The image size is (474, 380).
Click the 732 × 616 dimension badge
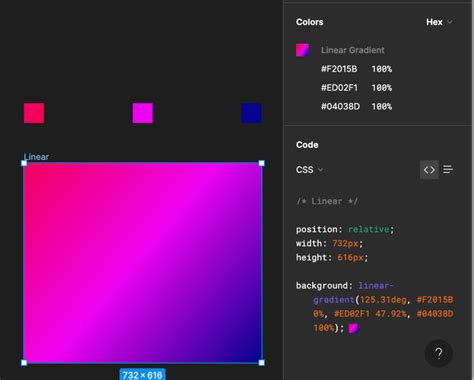[x=142, y=375]
